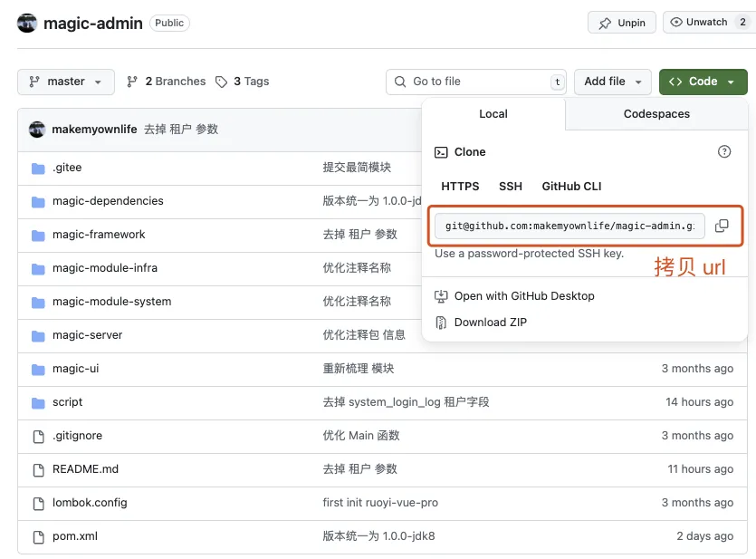Click the help icon beside Clone
756x559 pixels.
724,152
